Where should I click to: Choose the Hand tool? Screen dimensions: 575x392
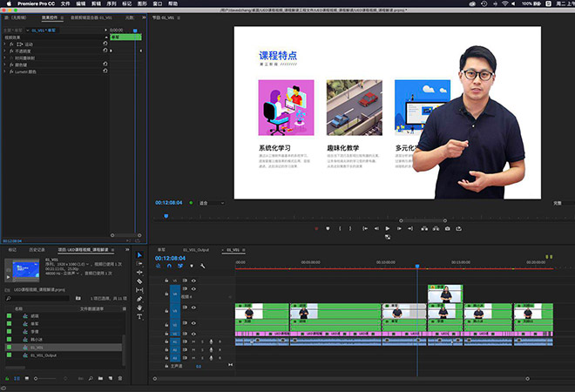click(139, 308)
